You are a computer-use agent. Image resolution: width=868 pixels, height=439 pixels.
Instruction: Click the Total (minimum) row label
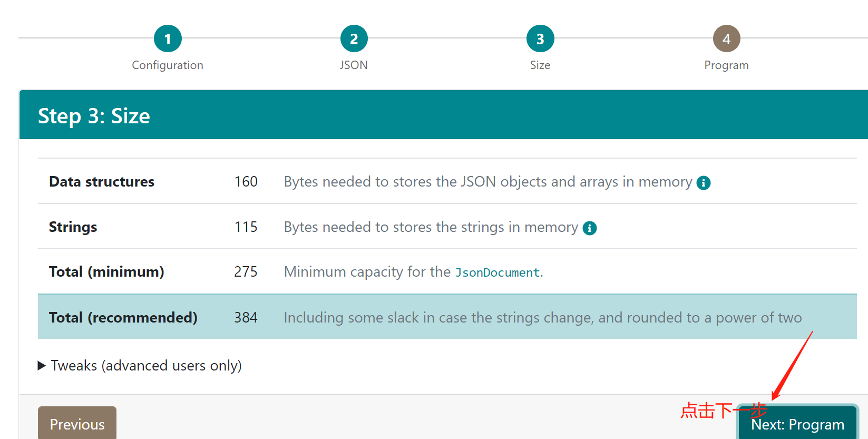coord(106,272)
